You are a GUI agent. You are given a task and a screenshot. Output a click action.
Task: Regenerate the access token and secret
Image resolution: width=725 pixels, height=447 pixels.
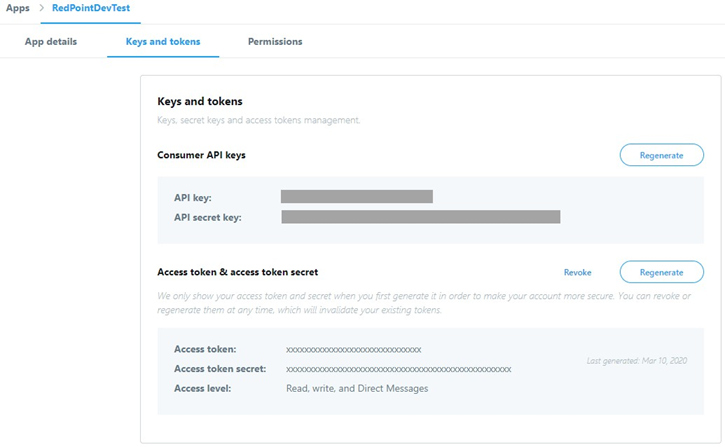pos(661,272)
